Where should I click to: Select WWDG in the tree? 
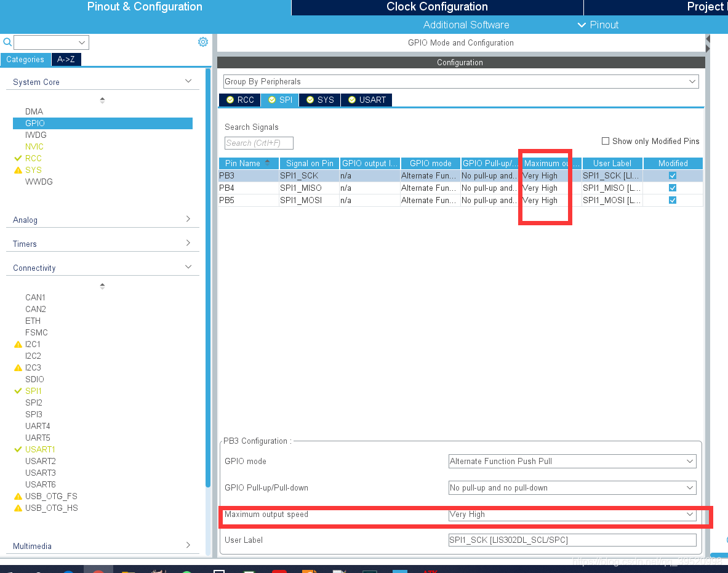[x=39, y=182]
